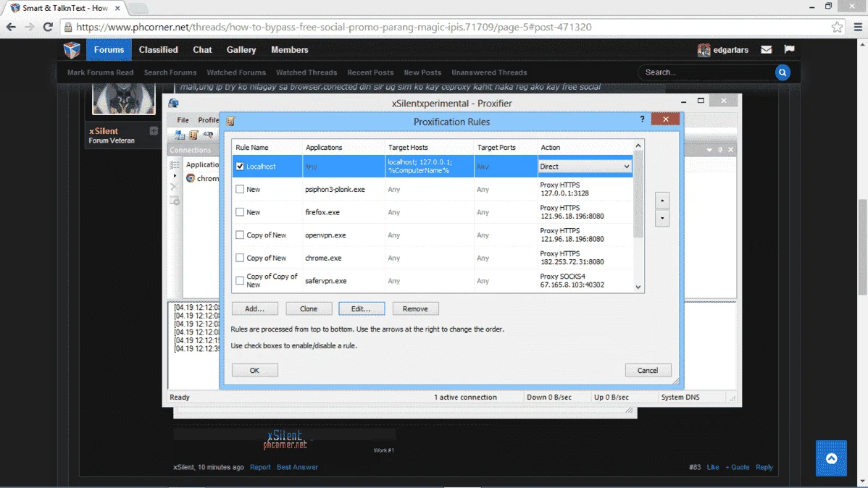Screen dimensions: 868x488
Task: Open the Members tab
Action: pyautogui.click(x=290, y=50)
